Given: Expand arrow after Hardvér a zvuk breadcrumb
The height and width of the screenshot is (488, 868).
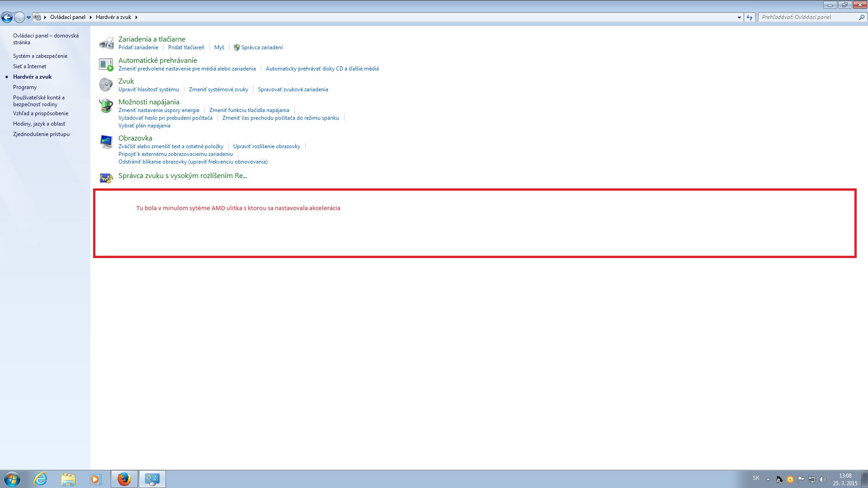Looking at the screenshot, I should (x=136, y=17).
